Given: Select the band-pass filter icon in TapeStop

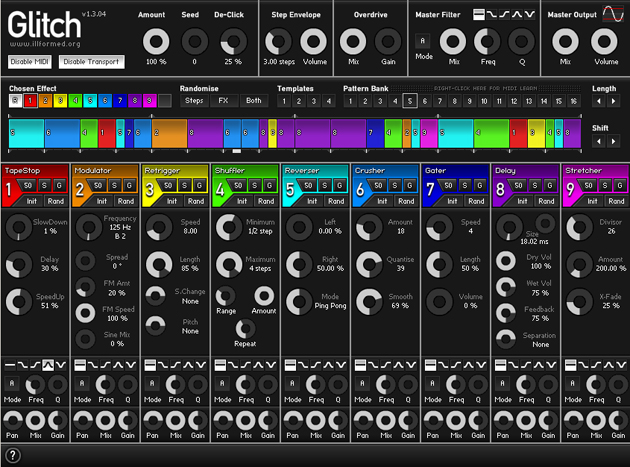Looking at the screenshot, I should pos(48,365).
